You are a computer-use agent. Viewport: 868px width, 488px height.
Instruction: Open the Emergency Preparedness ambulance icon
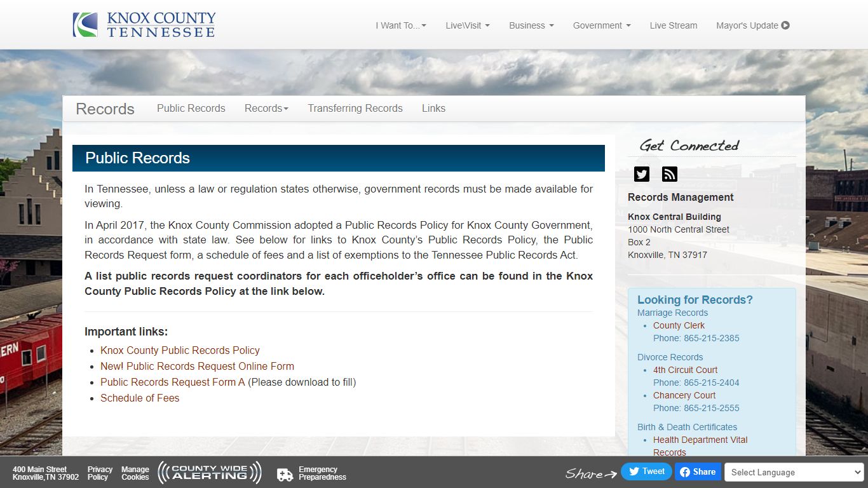[285, 474]
